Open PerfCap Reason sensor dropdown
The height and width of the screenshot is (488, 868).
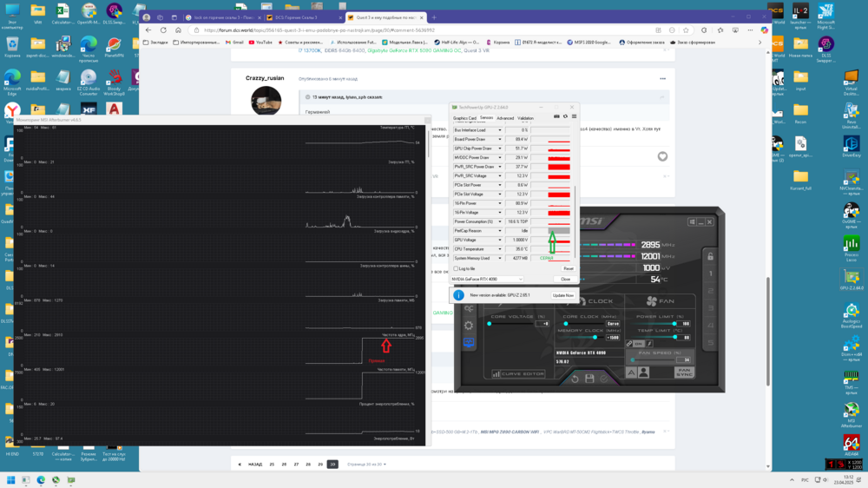pyautogui.click(x=499, y=231)
